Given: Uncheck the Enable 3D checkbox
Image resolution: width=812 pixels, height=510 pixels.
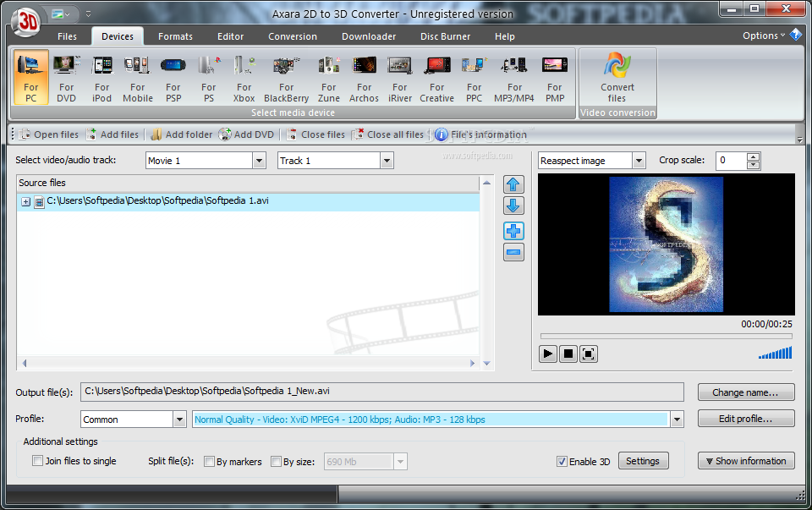Looking at the screenshot, I should pyautogui.click(x=562, y=461).
